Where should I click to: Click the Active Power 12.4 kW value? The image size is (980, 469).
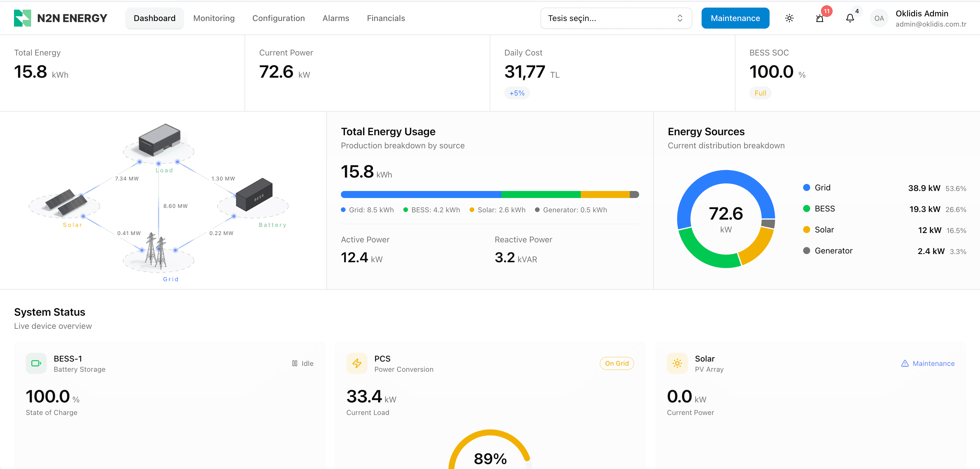coord(361,257)
